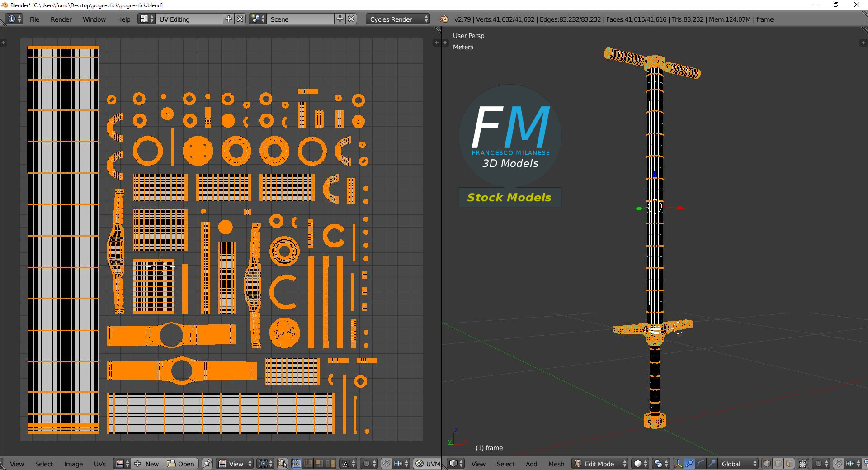Switch to vertex select mode in 3D view
Viewport: 868px width, 470px height.
pyautogui.click(x=767, y=464)
